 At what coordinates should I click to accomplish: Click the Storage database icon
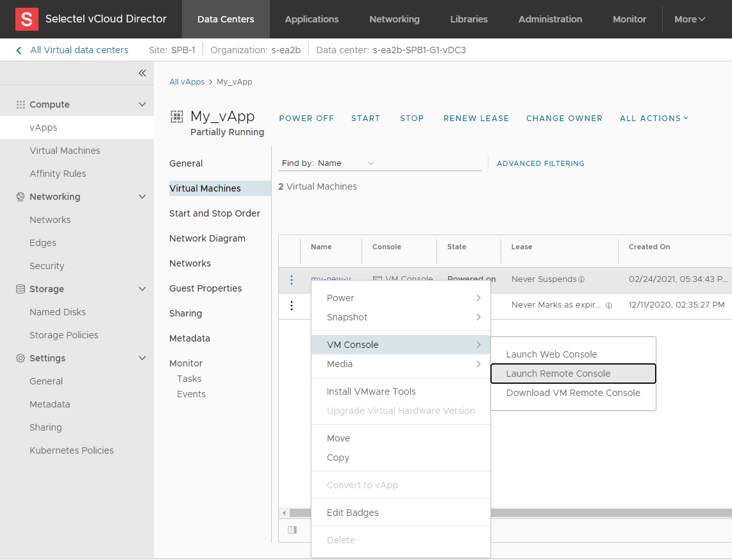click(x=20, y=289)
